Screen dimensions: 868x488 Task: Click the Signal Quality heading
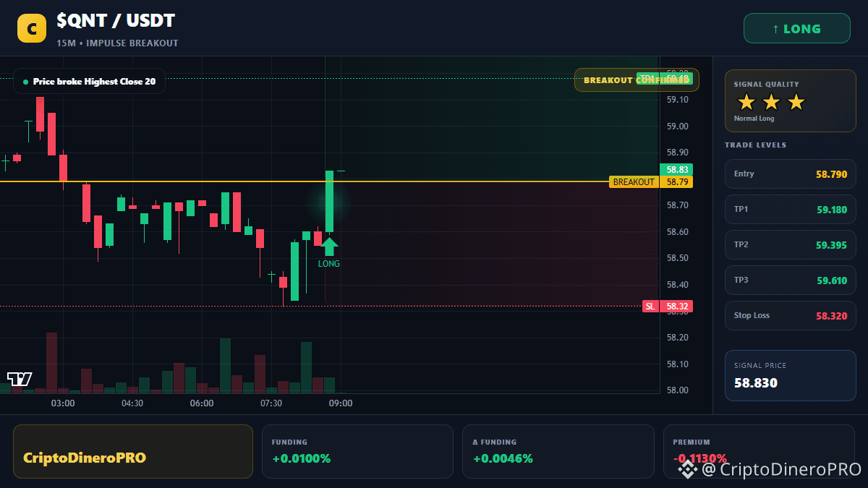pos(766,85)
